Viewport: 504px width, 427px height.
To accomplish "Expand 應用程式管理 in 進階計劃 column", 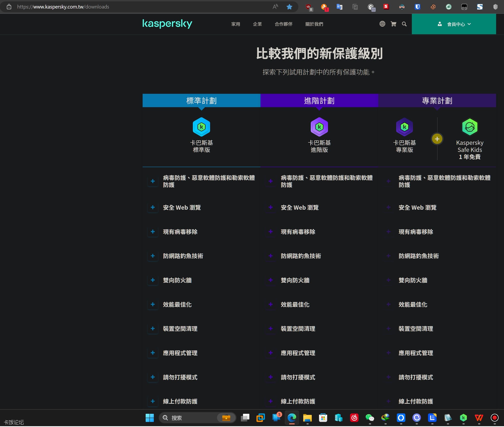I will [x=271, y=353].
